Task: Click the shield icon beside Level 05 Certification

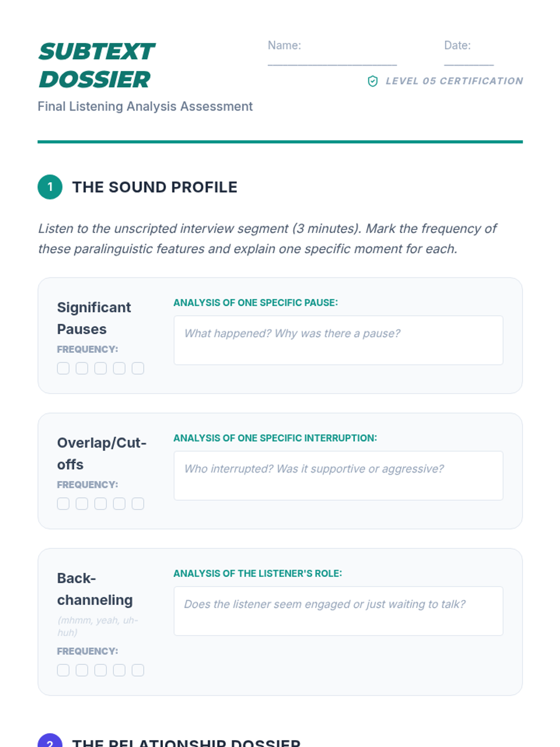Action: click(x=372, y=81)
